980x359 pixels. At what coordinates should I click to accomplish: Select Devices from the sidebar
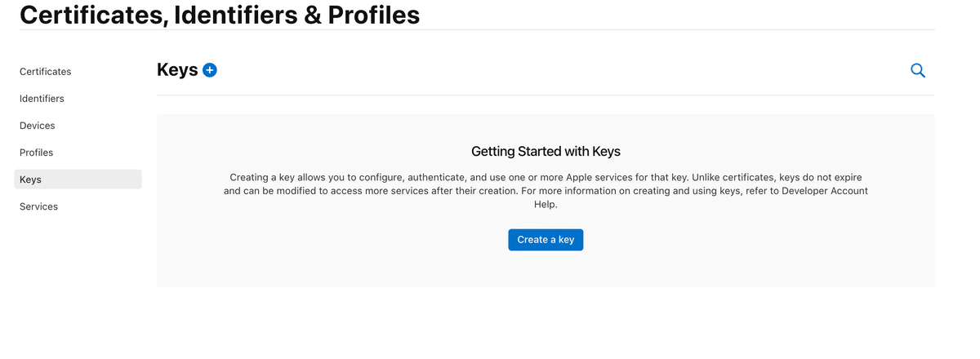[38, 126]
